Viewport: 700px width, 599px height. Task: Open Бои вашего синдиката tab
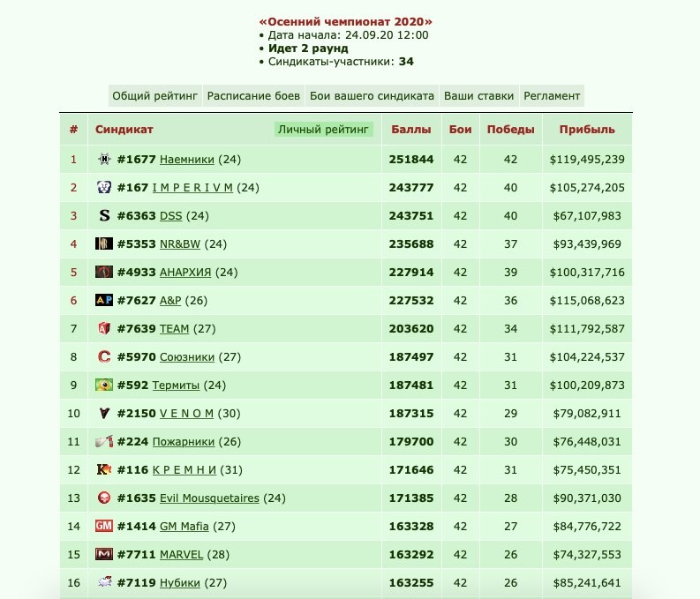point(372,96)
